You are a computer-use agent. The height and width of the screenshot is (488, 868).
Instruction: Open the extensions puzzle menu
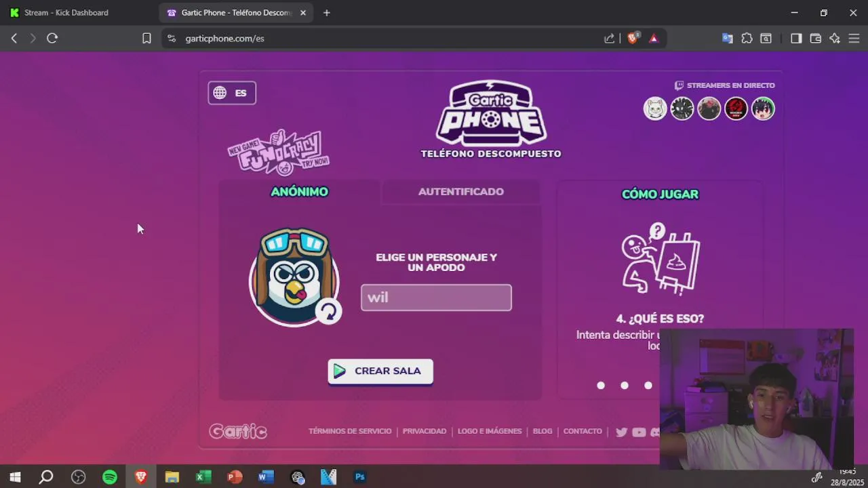pyautogui.click(x=747, y=39)
